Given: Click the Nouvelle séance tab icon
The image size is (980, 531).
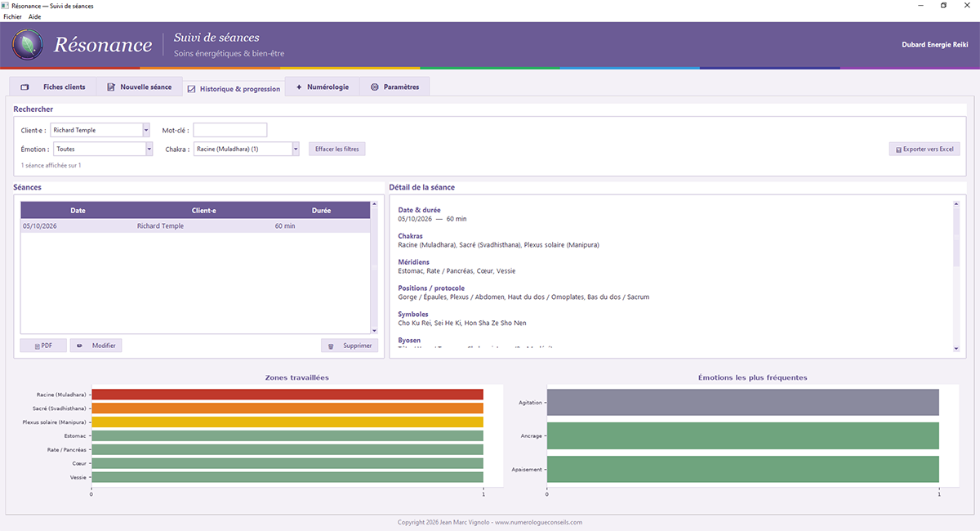Looking at the screenshot, I should tap(111, 87).
